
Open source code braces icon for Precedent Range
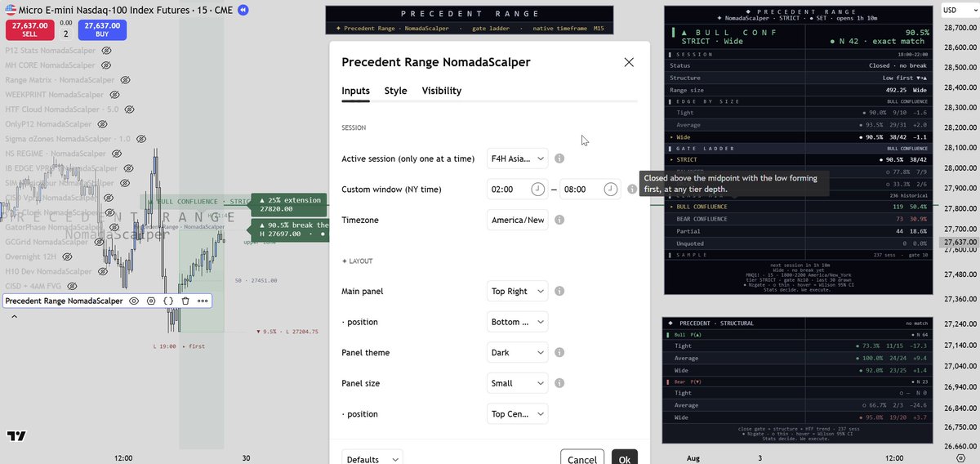168,301
